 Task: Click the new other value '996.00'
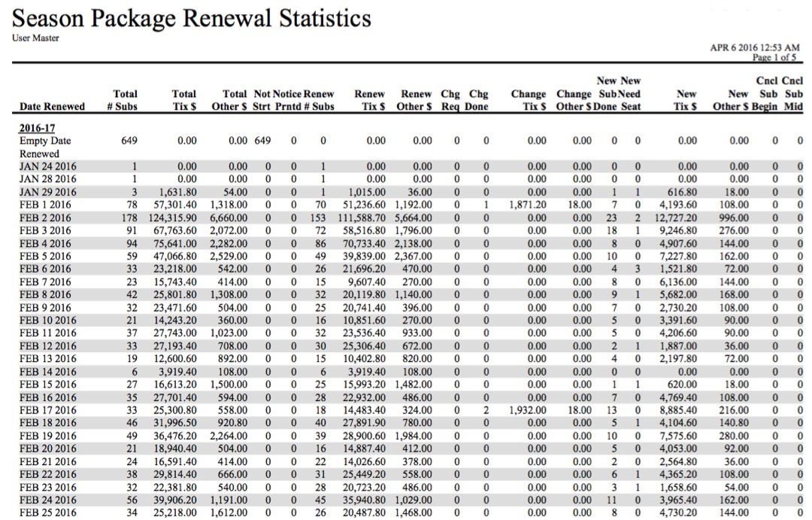pos(734,217)
